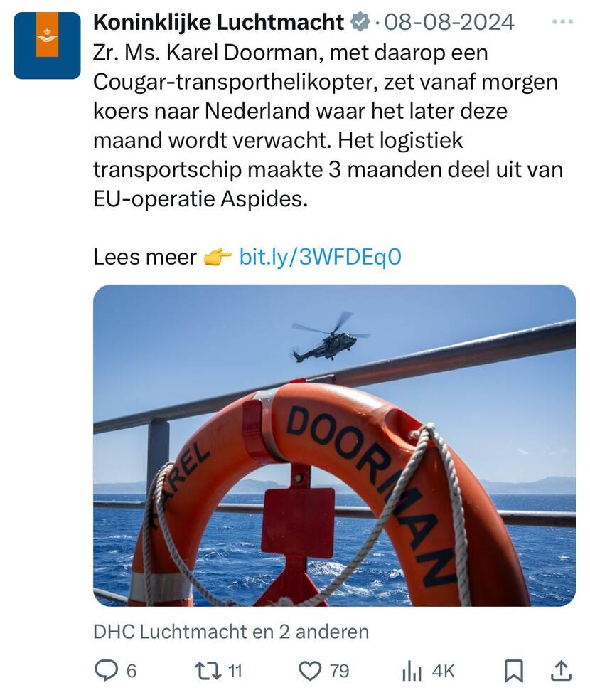Click the helicopter in the photo

tap(330, 337)
